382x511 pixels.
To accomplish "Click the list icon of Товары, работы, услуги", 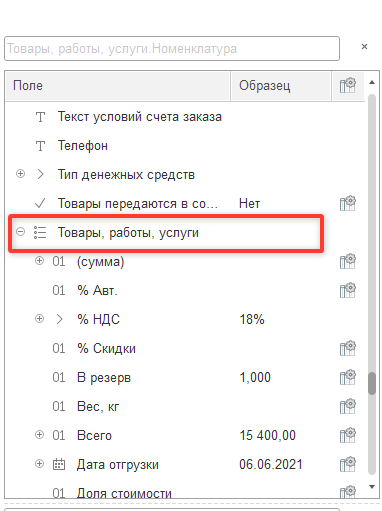I will point(40,232).
